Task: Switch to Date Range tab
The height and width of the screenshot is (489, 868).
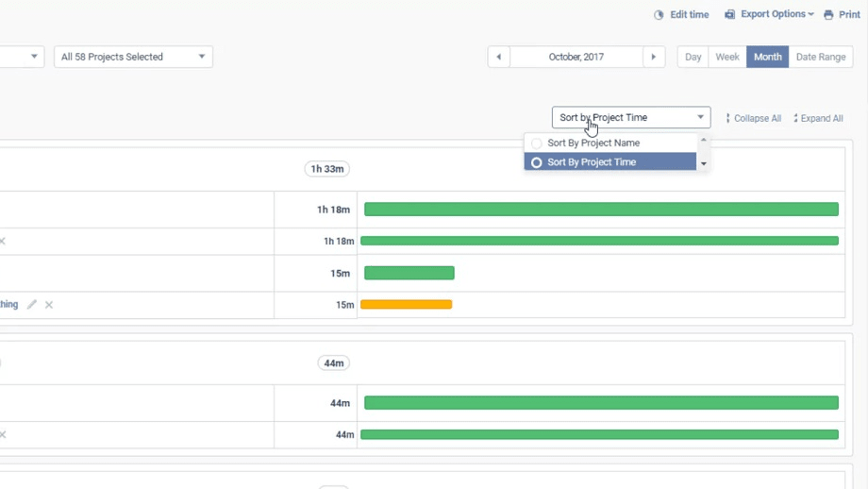Action: click(x=821, y=57)
